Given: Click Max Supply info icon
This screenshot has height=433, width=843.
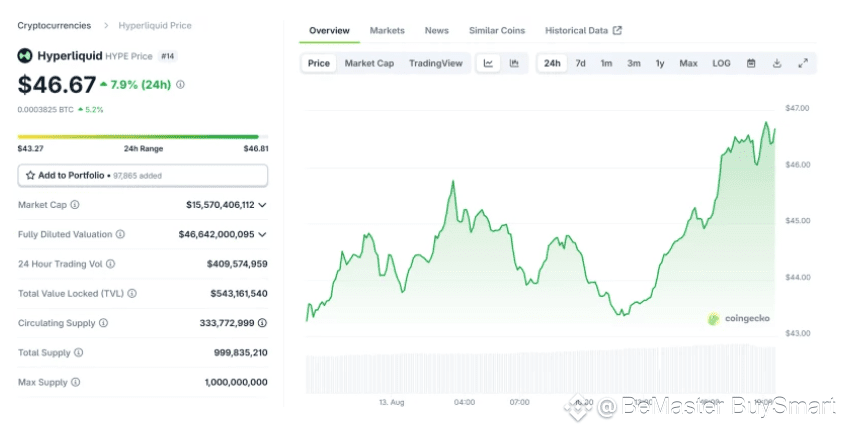Looking at the screenshot, I should 75,382.
